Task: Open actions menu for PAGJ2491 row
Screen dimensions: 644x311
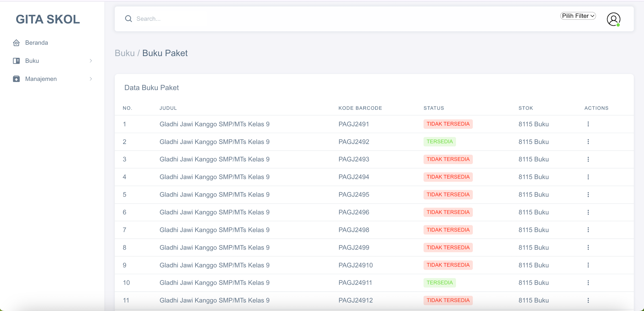Action: 588,124
